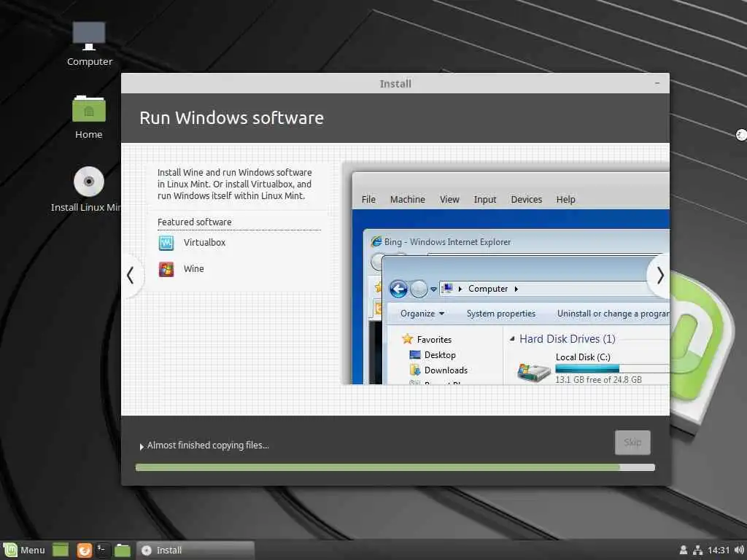Image resolution: width=747 pixels, height=560 pixels.
Task: Launch the Install Linux Mint disc icon
Action: [88, 182]
